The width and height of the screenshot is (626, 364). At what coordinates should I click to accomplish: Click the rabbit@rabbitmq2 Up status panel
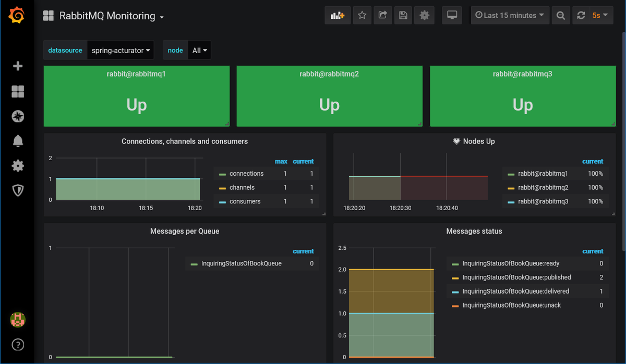pos(329,96)
